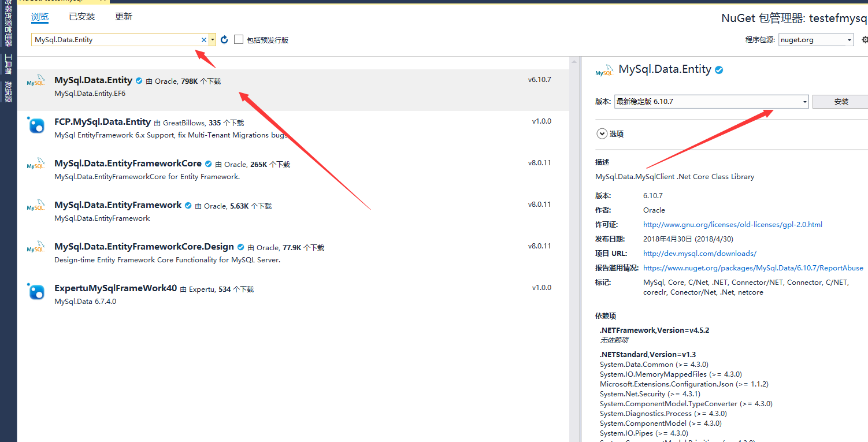Click the Microsoft.Extensions.Configuration.Json dependency
868x442 pixels.
coord(684,384)
